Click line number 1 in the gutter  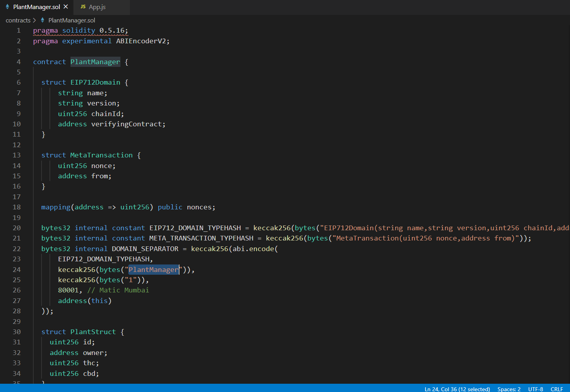19,30
